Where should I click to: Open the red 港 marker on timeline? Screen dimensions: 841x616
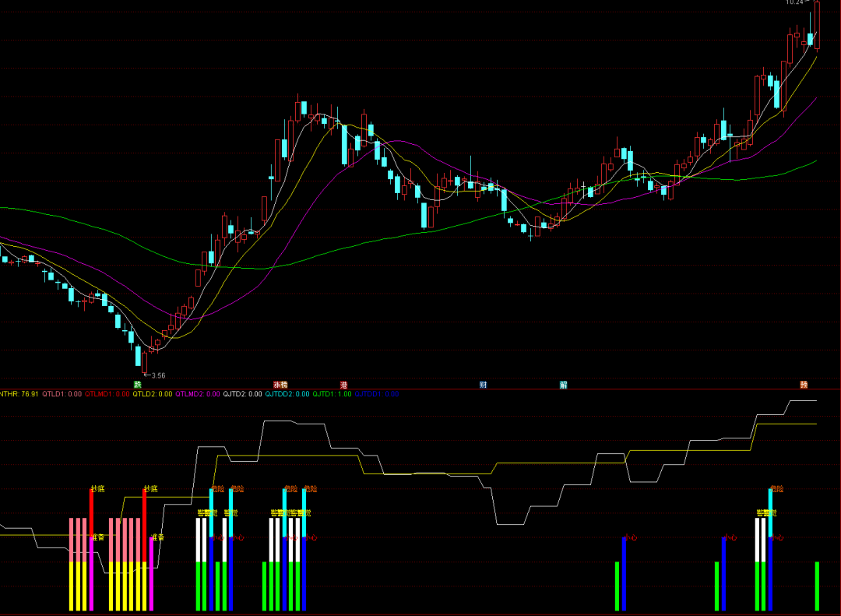(x=344, y=384)
